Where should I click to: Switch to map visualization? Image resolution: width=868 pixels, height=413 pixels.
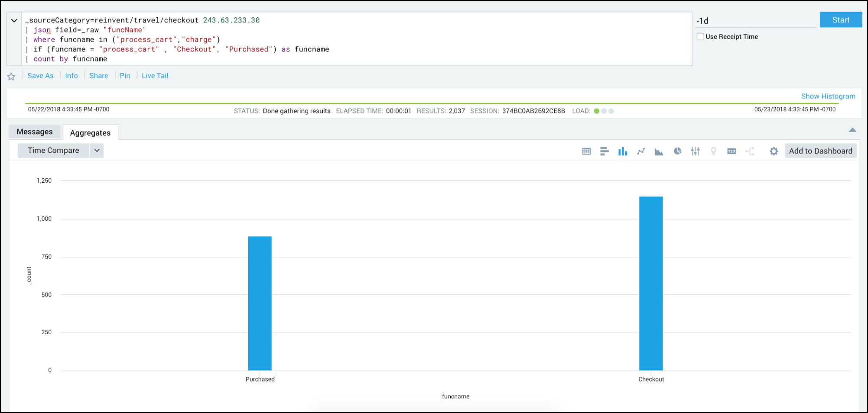click(x=713, y=151)
